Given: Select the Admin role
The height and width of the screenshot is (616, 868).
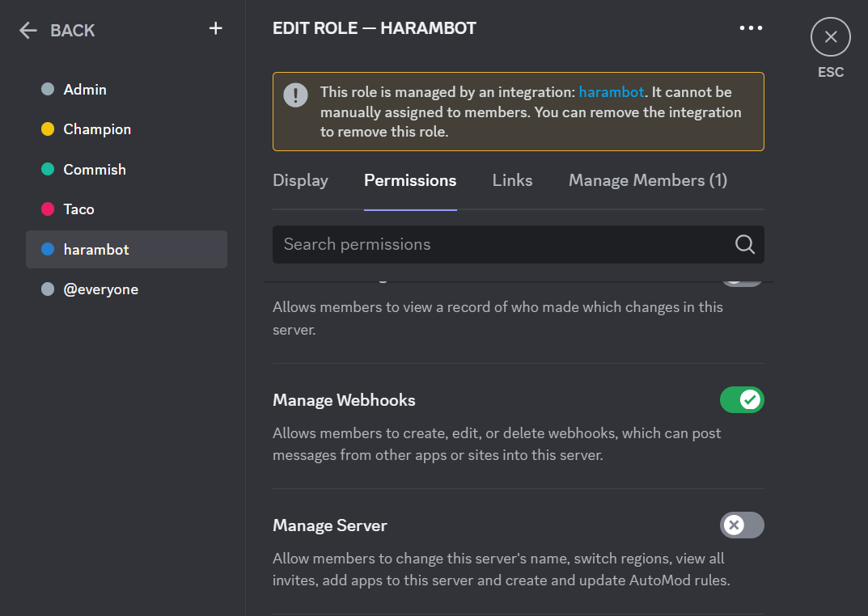Looking at the screenshot, I should click(126, 89).
